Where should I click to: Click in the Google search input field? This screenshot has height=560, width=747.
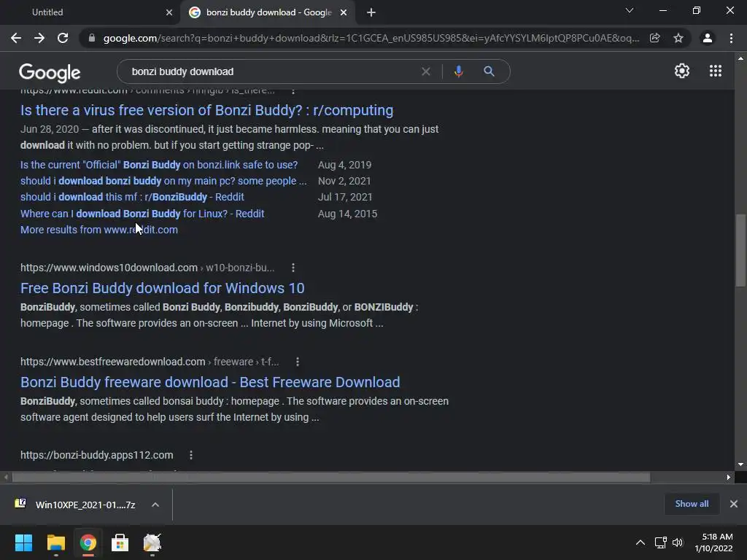click(271, 71)
